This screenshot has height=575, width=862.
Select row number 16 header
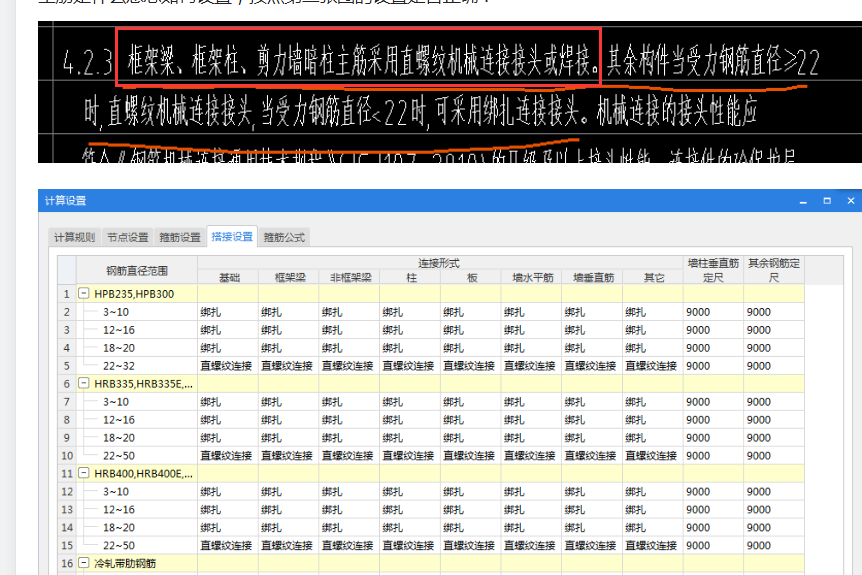(67, 562)
